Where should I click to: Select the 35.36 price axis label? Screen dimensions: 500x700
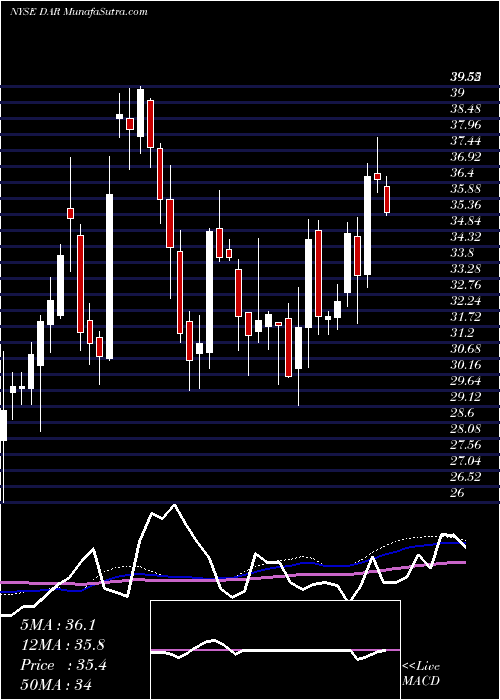(x=465, y=205)
